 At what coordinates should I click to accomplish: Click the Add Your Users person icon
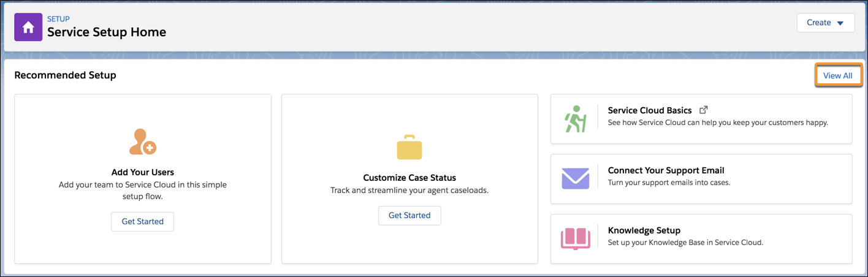point(143,142)
